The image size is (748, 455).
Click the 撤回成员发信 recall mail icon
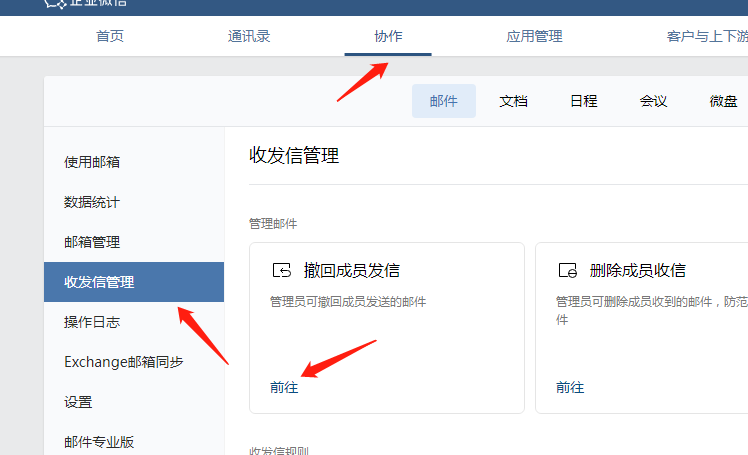[281, 271]
